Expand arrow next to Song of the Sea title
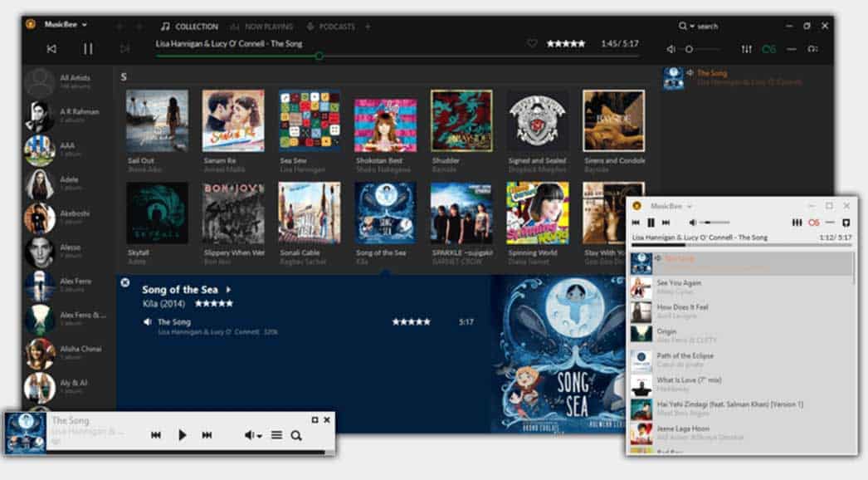Screen dimensions: 868x480 click(x=228, y=289)
